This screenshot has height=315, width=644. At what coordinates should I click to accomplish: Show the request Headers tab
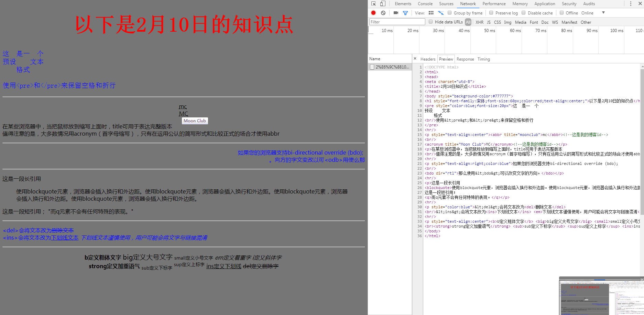pos(428,59)
